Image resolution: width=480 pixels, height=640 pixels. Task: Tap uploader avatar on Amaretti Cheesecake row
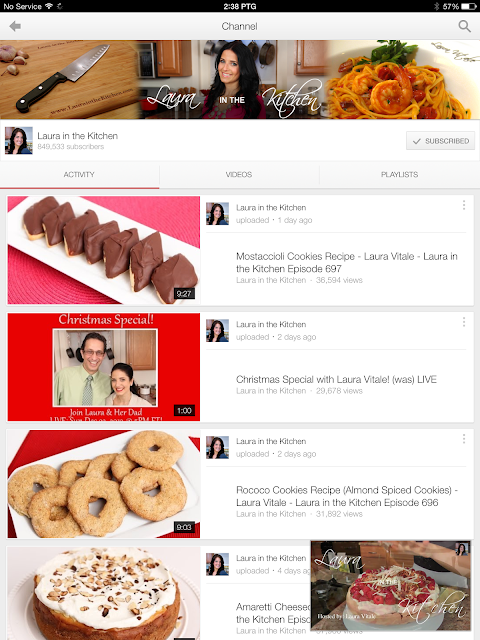coord(217,564)
